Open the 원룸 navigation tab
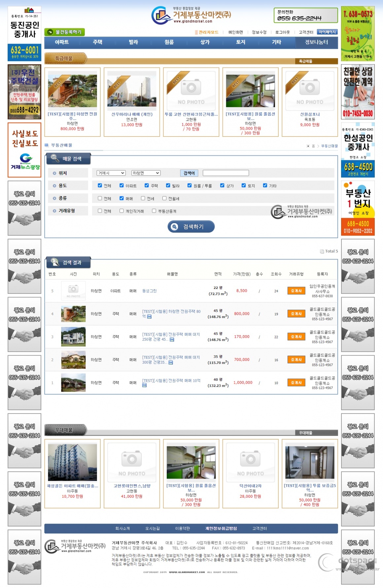This screenshot has width=383, height=588. pos(169,42)
